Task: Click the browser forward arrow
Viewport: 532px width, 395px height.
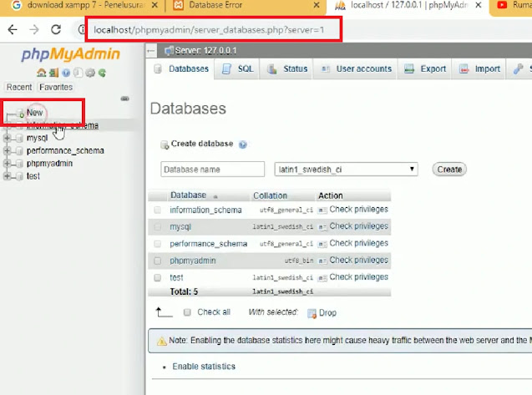Action: [34, 30]
